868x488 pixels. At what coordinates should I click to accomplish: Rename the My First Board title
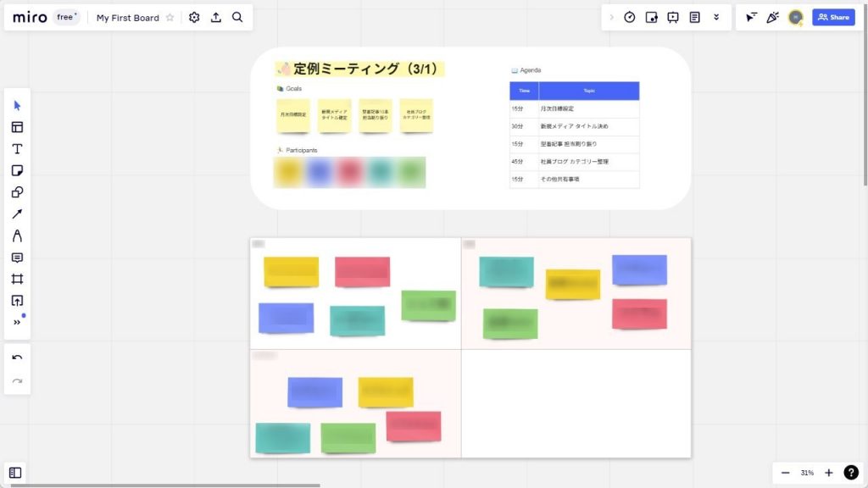point(128,18)
